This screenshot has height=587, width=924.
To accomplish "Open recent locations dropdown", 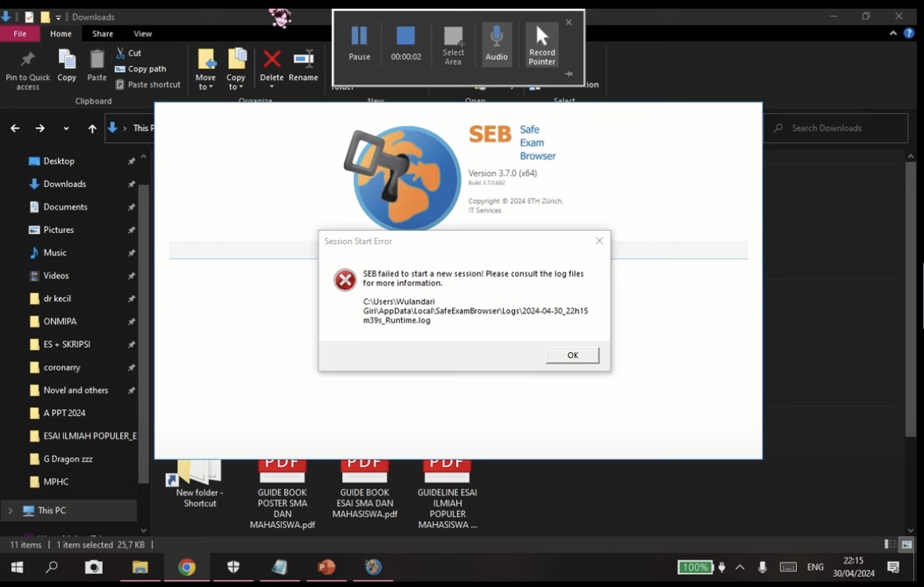I will coord(66,128).
